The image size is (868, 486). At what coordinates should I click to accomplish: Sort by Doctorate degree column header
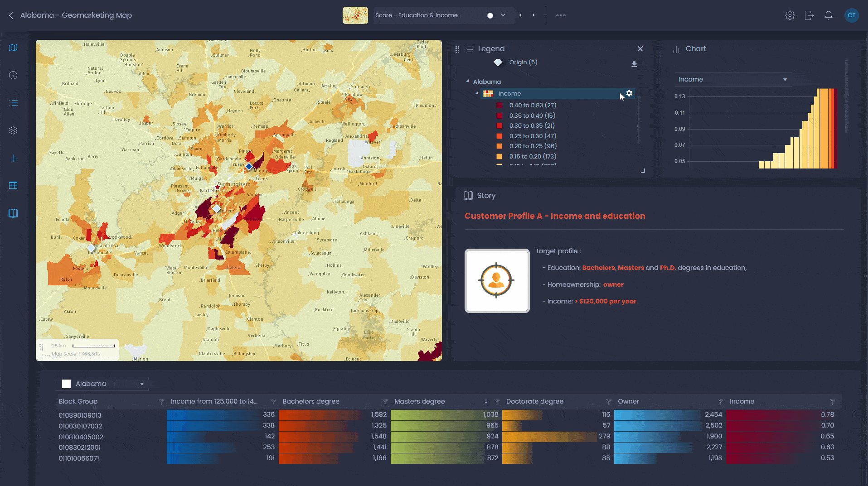coord(535,401)
